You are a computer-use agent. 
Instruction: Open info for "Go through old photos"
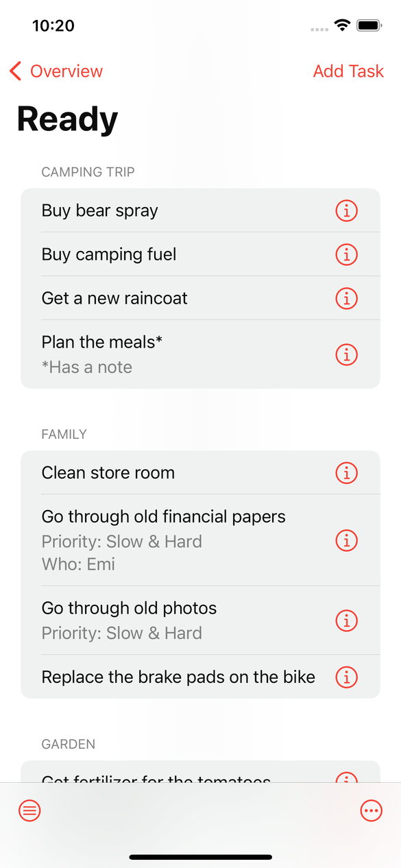(x=347, y=620)
